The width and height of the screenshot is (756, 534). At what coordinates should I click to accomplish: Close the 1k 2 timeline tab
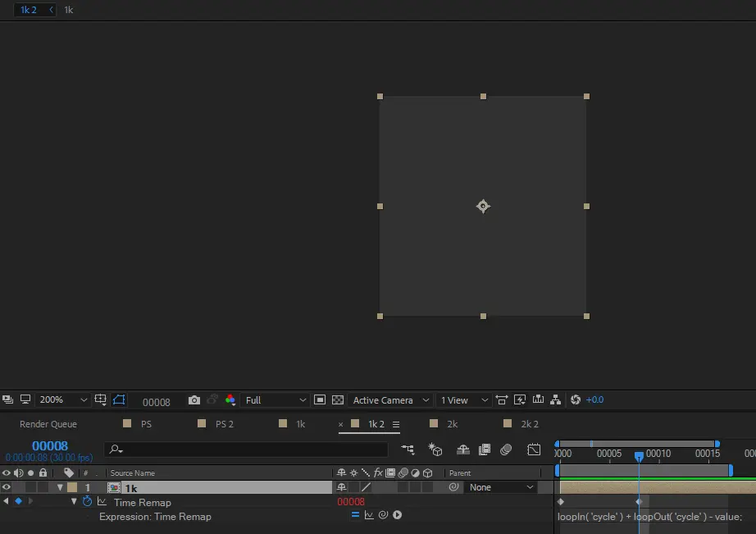click(x=340, y=425)
